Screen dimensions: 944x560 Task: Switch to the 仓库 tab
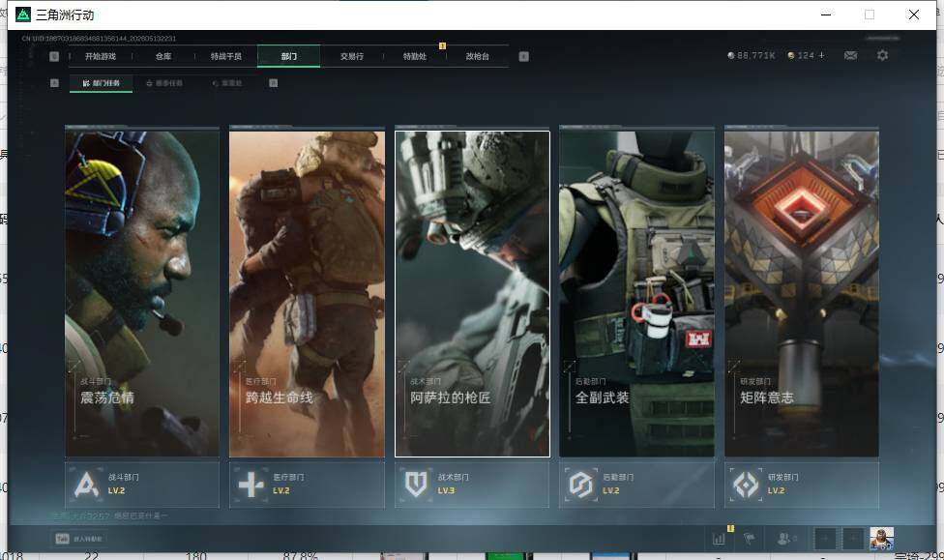[x=163, y=56]
